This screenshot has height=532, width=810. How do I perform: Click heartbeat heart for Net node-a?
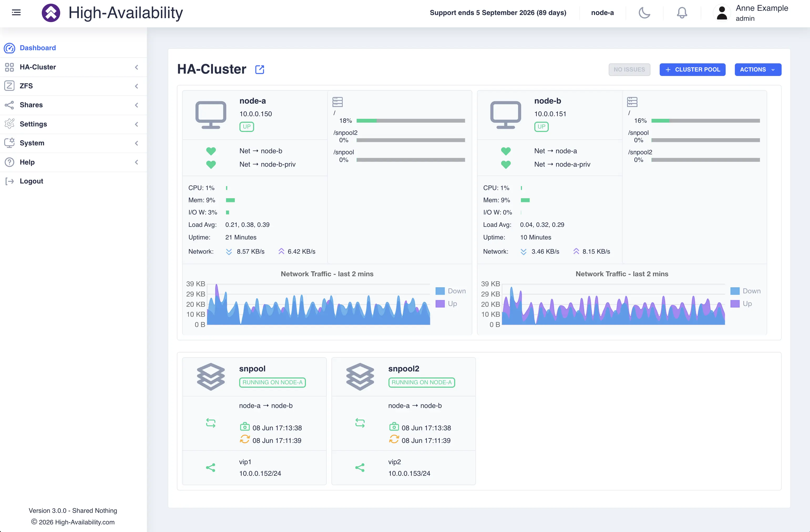[x=506, y=151]
